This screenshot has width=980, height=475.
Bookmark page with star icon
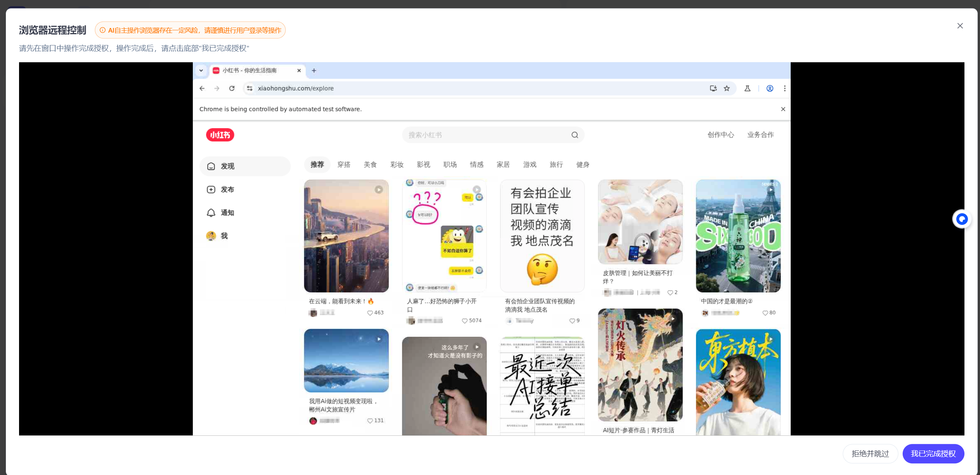(727, 88)
